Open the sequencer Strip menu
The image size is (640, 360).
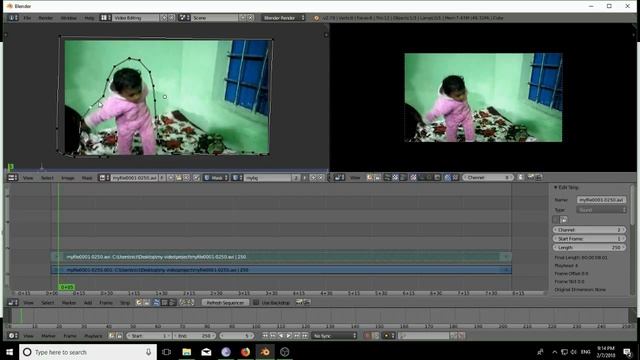point(125,303)
